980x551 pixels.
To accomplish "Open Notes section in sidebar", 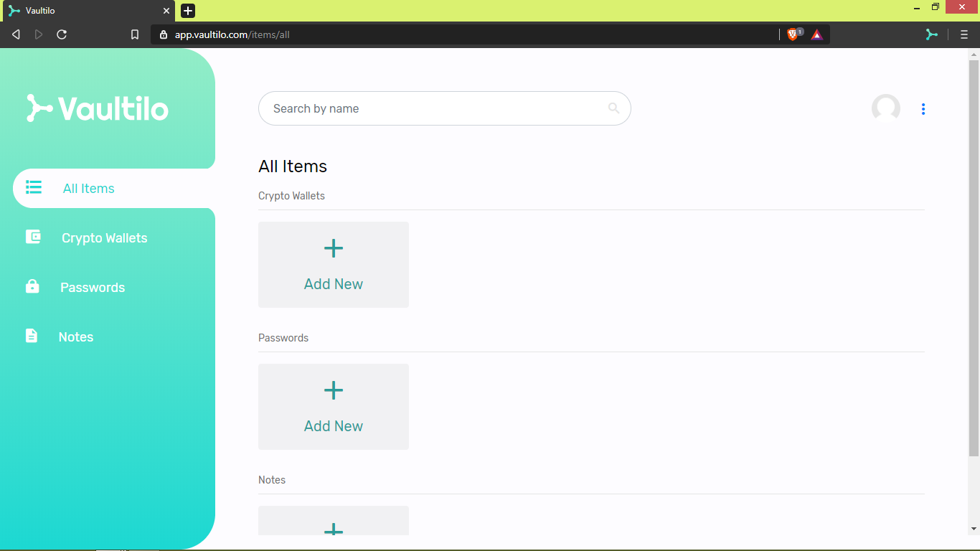I will pyautogui.click(x=76, y=337).
